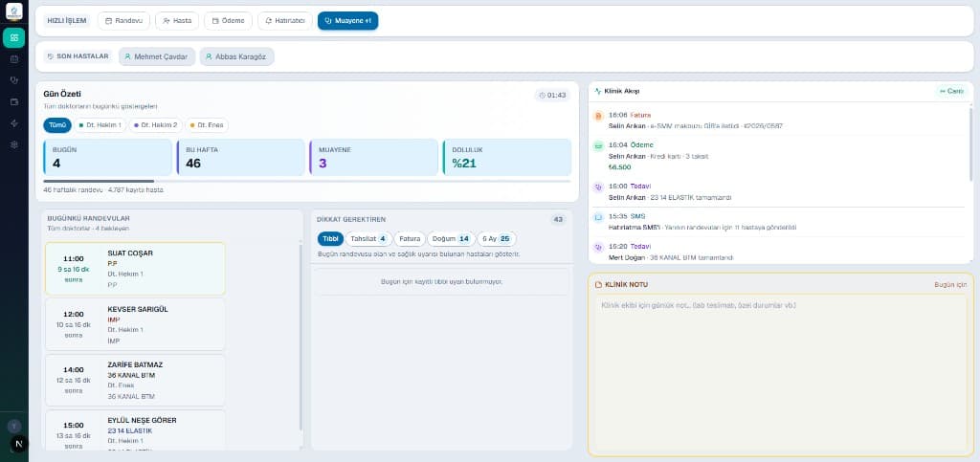This screenshot has height=462, width=980.
Task: Click the 16:00 Tedavi treatment icon
Action: click(598, 187)
